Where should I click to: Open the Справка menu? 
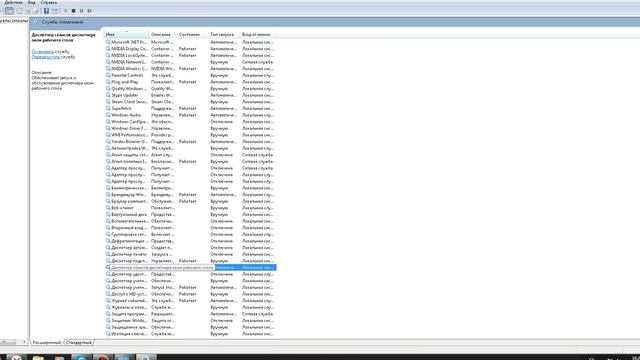(x=49, y=2)
